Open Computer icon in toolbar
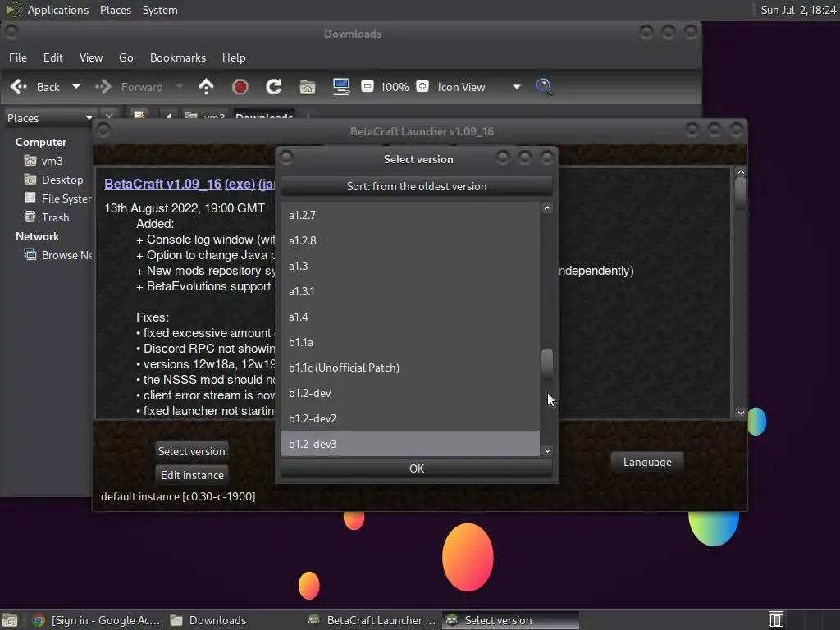The width and height of the screenshot is (840, 630). (341, 87)
